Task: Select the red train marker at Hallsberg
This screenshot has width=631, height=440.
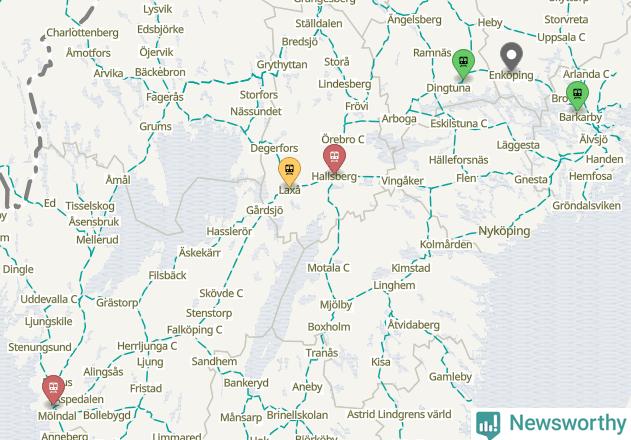Action: pos(334,158)
